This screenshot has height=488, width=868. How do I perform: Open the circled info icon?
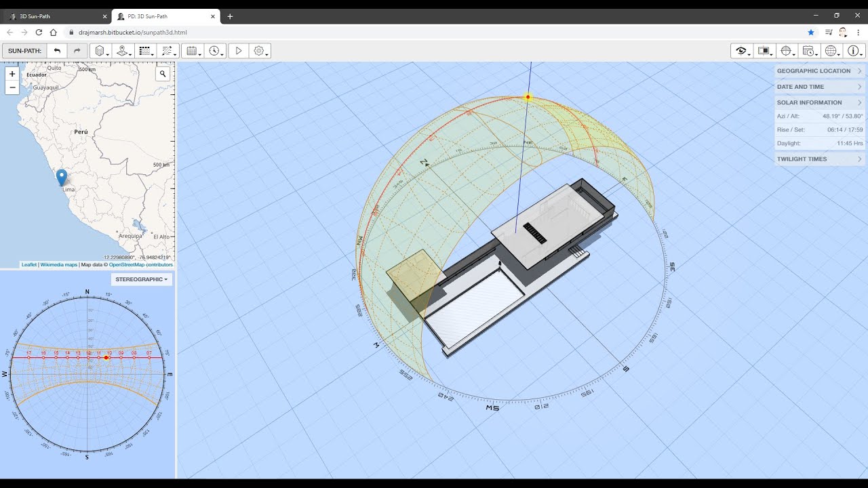[853, 50]
